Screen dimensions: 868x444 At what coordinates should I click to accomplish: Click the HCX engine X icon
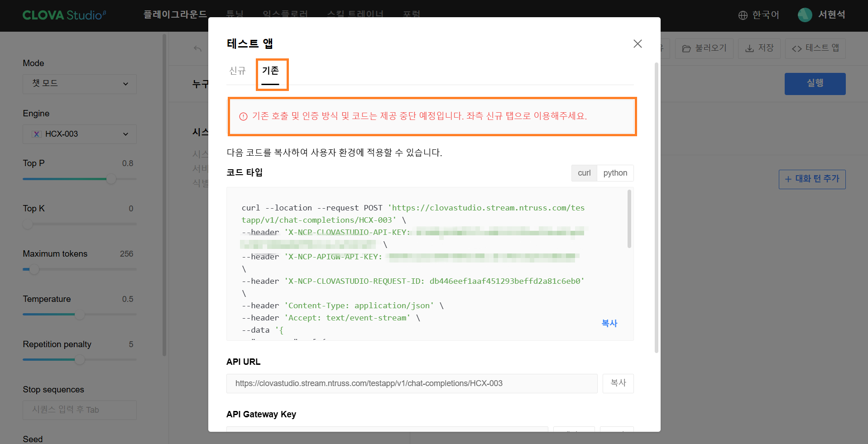[x=37, y=134]
